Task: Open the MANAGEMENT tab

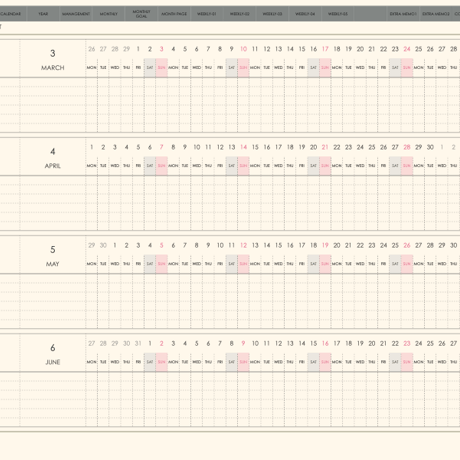Action: (x=76, y=14)
